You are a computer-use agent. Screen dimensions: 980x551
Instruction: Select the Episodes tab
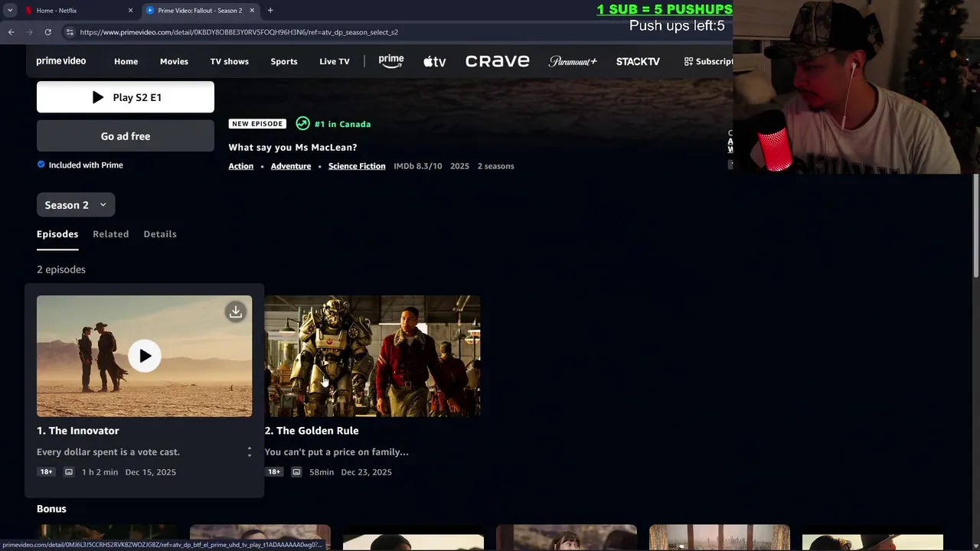coord(57,234)
